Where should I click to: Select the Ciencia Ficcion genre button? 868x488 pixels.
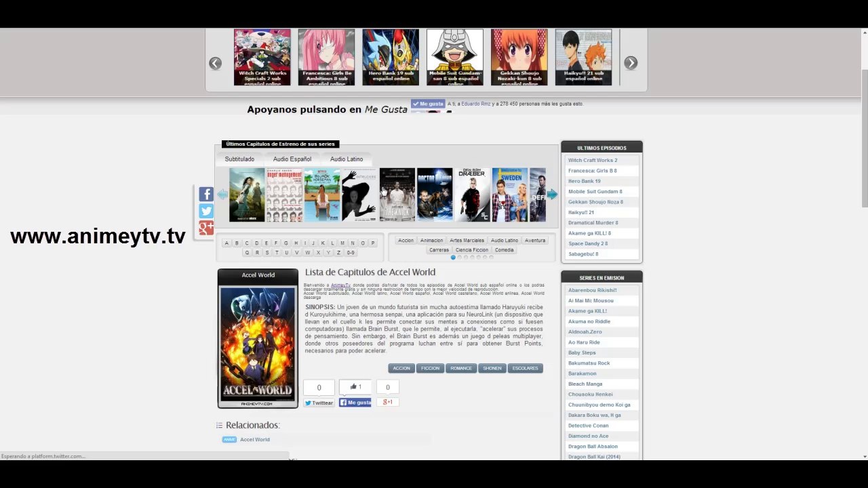tap(472, 250)
